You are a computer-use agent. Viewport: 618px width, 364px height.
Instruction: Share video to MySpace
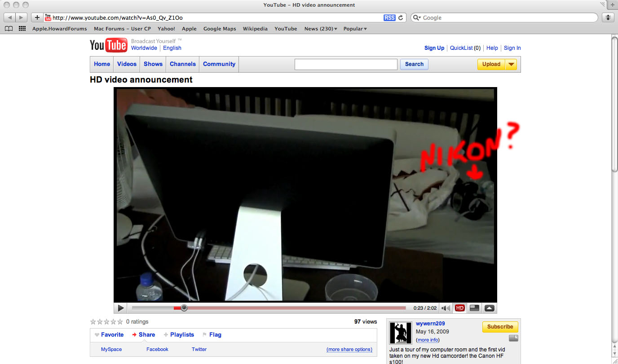click(111, 349)
